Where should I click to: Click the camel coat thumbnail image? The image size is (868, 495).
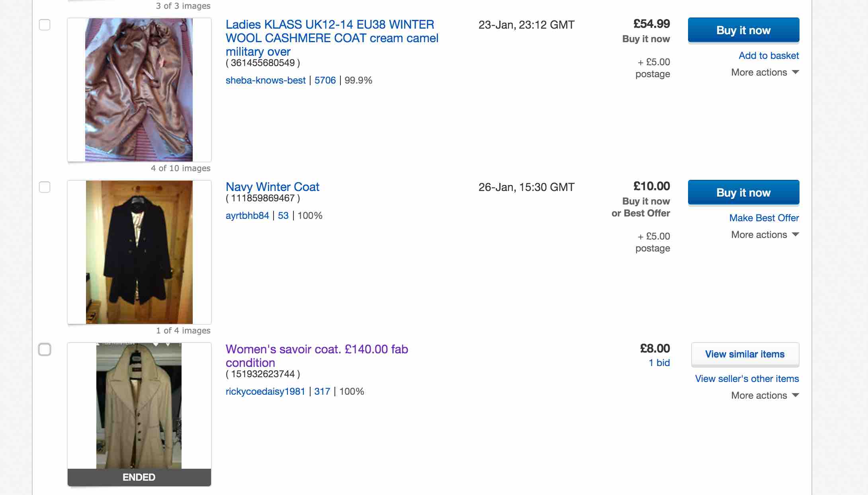click(139, 90)
